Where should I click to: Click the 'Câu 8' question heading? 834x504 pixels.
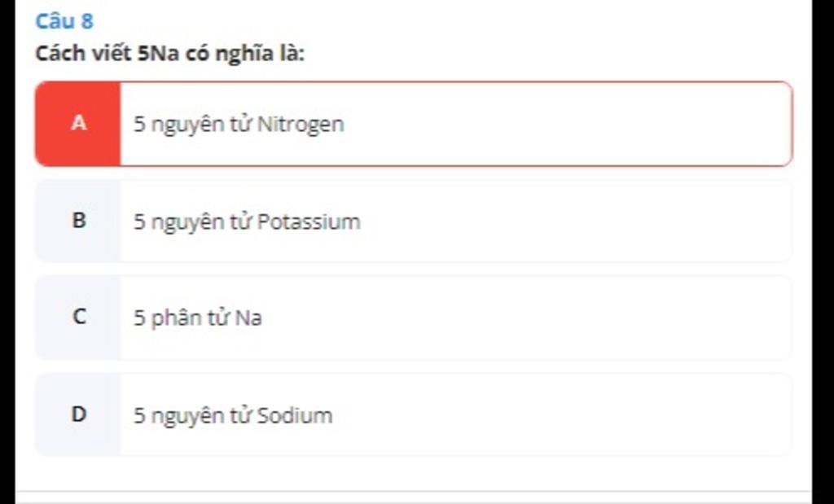[x=64, y=21]
